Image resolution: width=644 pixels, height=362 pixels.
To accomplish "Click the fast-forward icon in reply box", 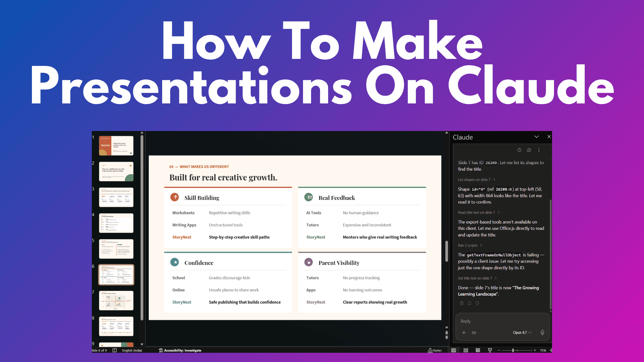I will pyautogui.click(x=474, y=332).
